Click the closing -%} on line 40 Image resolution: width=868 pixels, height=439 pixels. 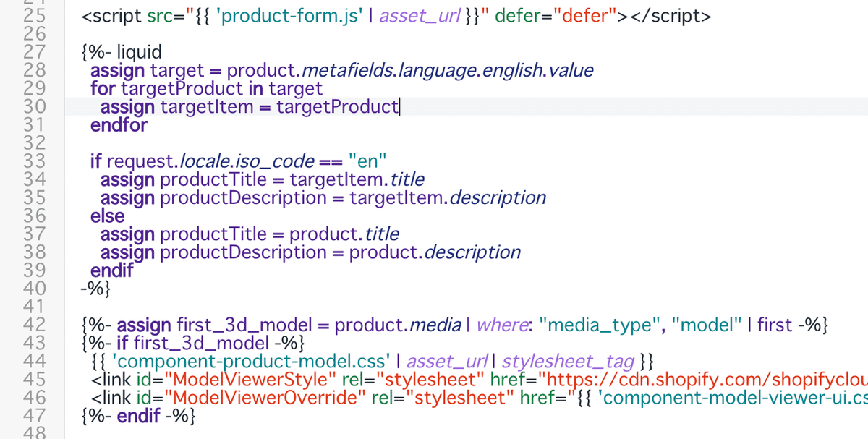tap(96, 289)
